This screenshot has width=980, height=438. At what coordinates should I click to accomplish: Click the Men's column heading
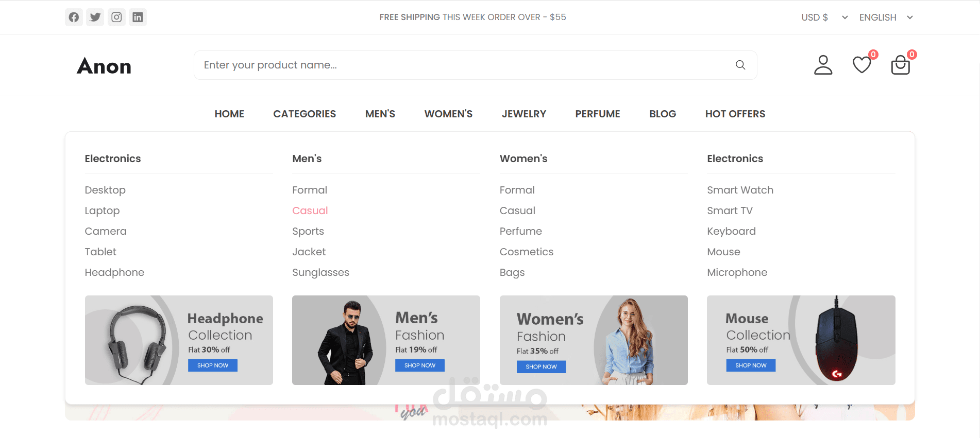click(307, 159)
